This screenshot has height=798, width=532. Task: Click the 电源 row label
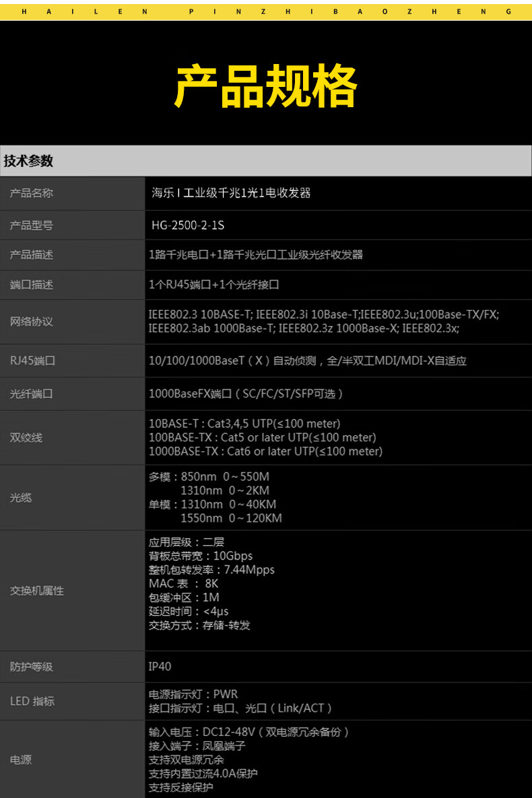click(x=21, y=760)
